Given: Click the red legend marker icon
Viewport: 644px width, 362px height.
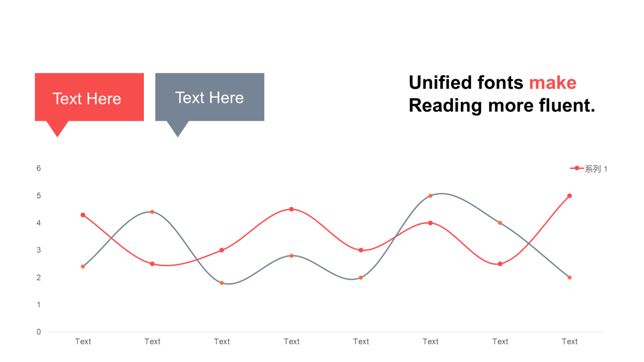Looking at the screenshot, I should click(x=577, y=168).
